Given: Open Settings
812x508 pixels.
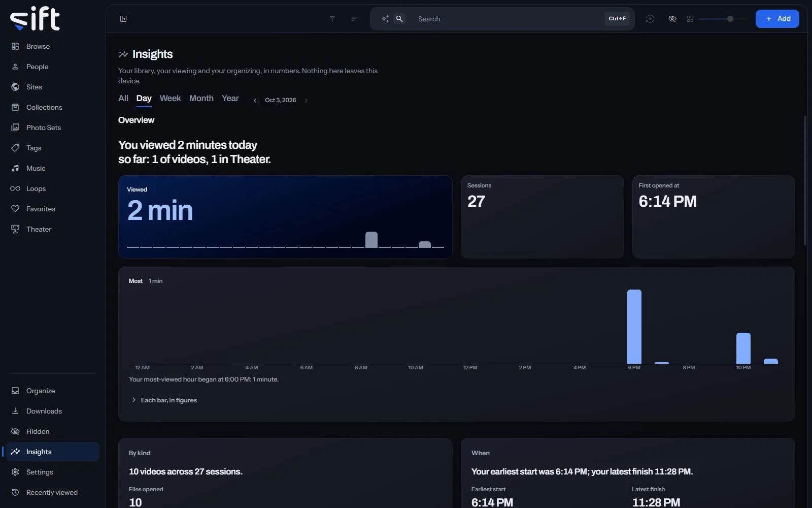Looking at the screenshot, I should [x=53, y=472].
